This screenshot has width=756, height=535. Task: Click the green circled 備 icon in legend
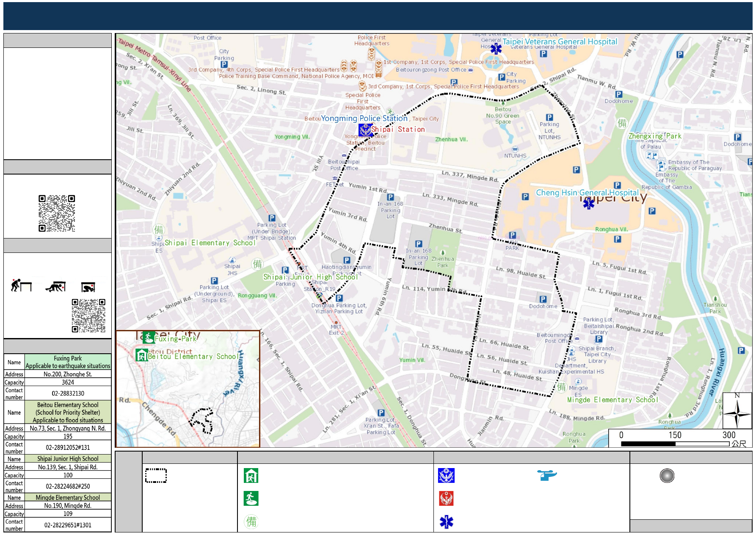coord(251,521)
